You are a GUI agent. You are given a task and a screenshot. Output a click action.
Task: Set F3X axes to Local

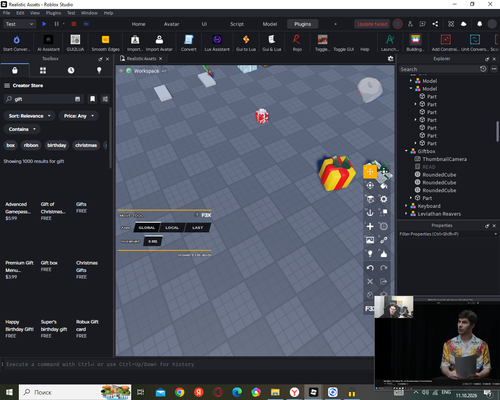172,228
